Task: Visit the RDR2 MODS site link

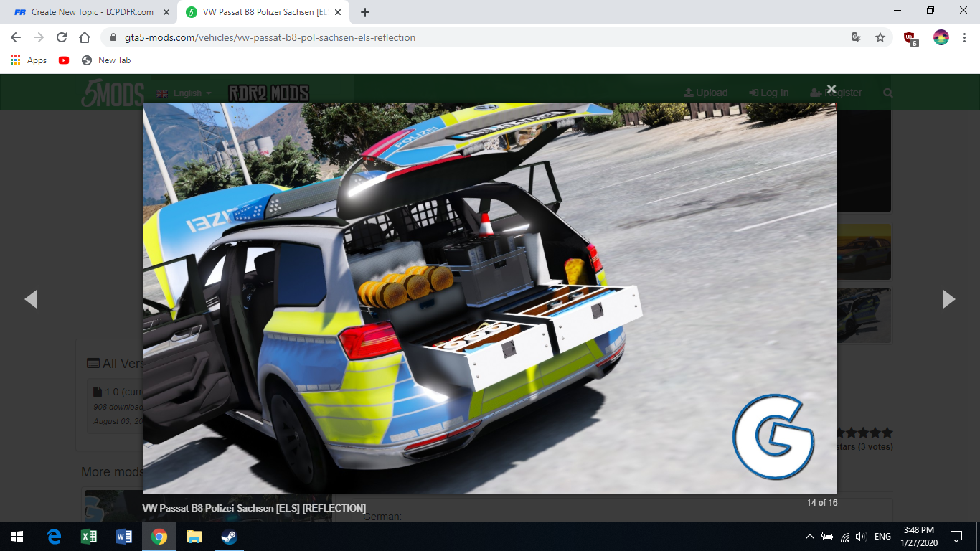Action: pyautogui.click(x=268, y=93)
